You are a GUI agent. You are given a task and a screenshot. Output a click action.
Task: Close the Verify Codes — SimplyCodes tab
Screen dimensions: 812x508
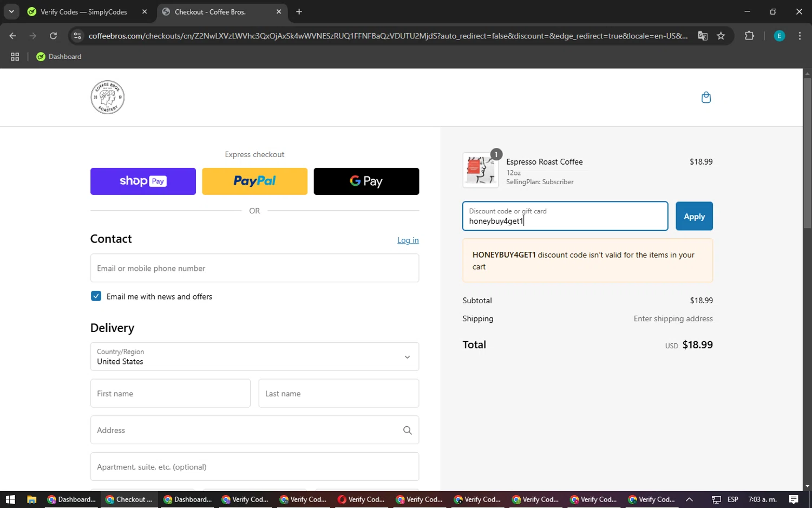click(145, 11)
